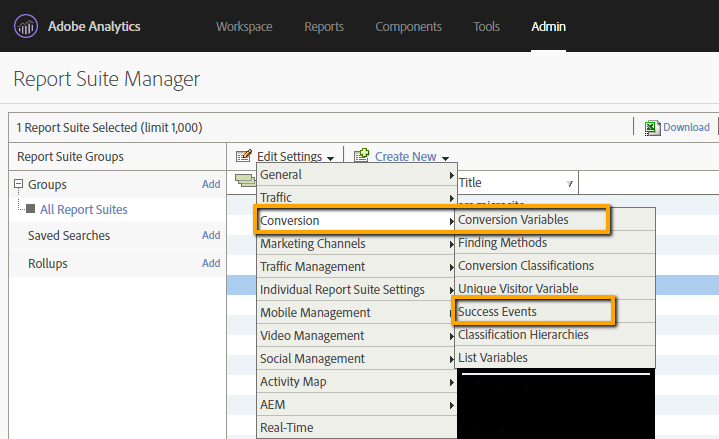Open the Conversion submenu
The height and width of the screenshot is (439, 719).
pyautogui.click(x=357, y=221)
